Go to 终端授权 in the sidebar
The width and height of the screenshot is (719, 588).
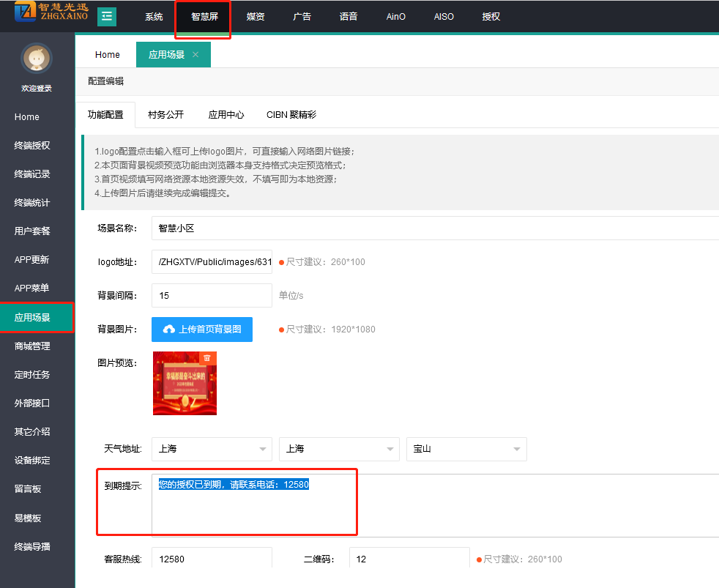click(32, 146)
